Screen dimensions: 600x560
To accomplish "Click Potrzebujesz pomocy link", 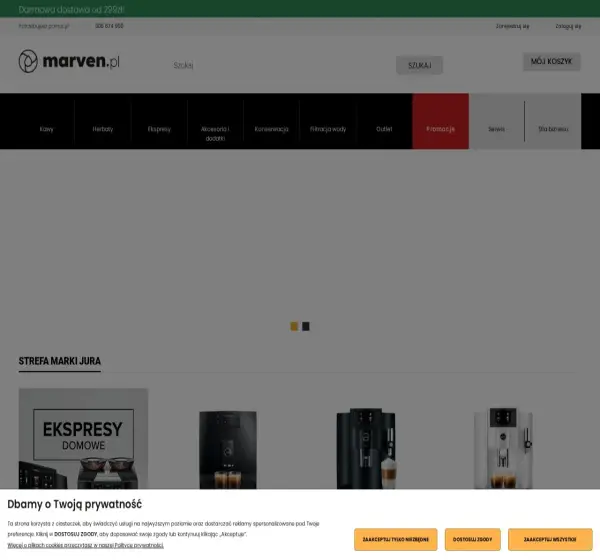I will point(44,26).
